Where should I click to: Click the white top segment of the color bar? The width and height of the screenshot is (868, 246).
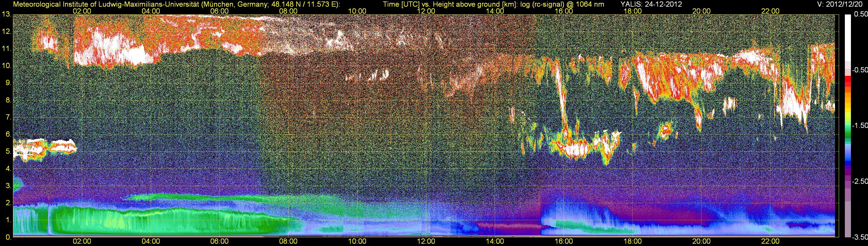pos(847,38)
